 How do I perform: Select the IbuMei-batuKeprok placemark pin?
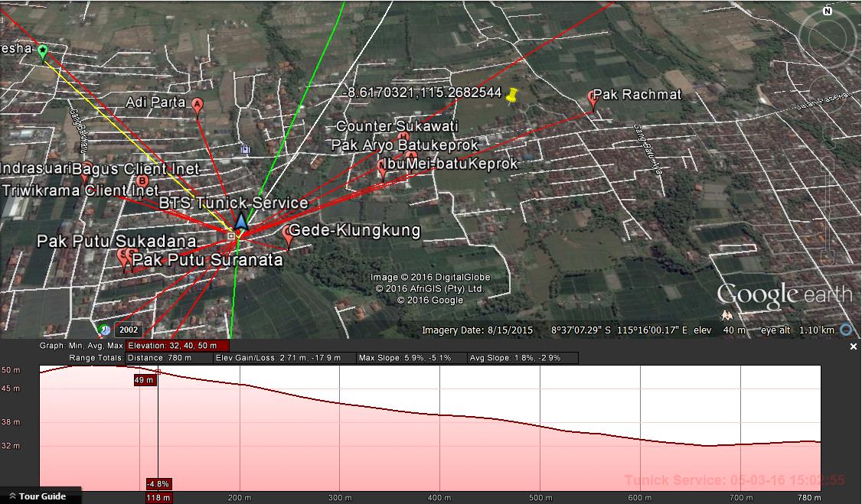pos(383,168)
